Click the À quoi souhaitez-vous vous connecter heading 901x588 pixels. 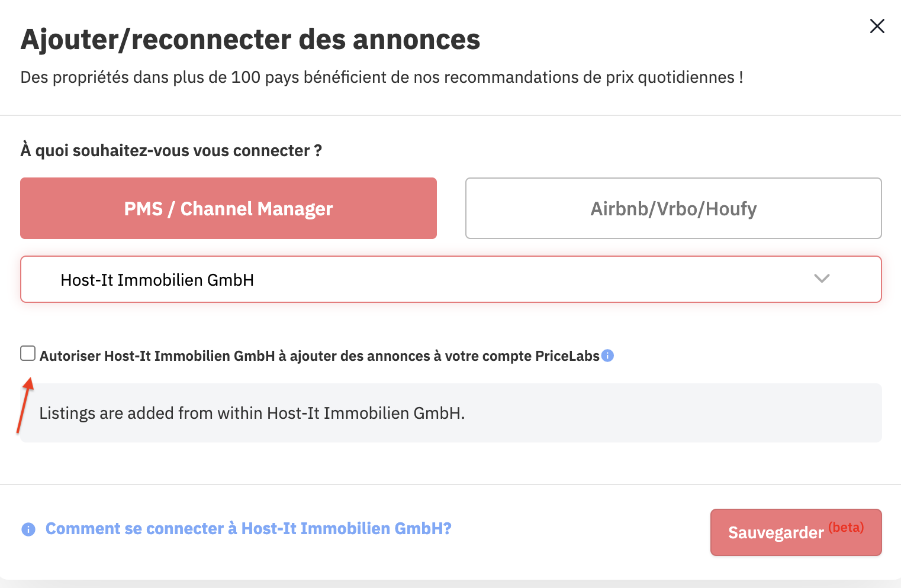coord(171,151)
